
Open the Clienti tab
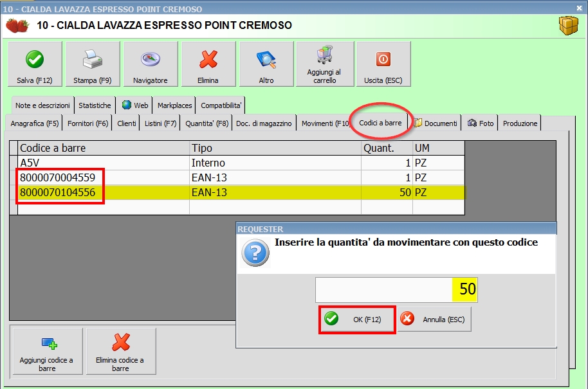click(x=126, y=123)
